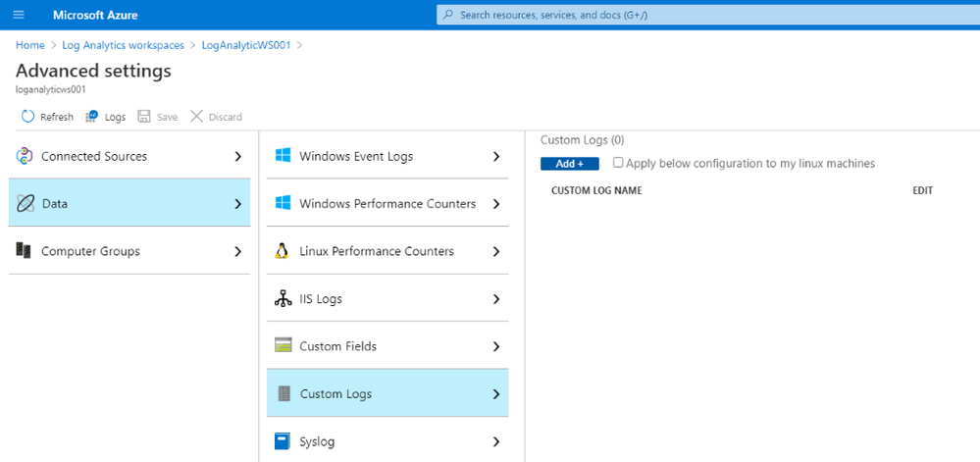Screen dimensions: 980x462
Task: Click the Discard X icon
Action: point(196,117)
